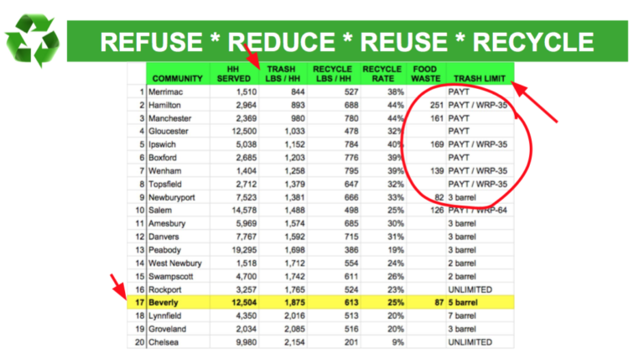Select Chelsea's recycle rate 9%
644x355 pixels.
[x=397, y=342]
